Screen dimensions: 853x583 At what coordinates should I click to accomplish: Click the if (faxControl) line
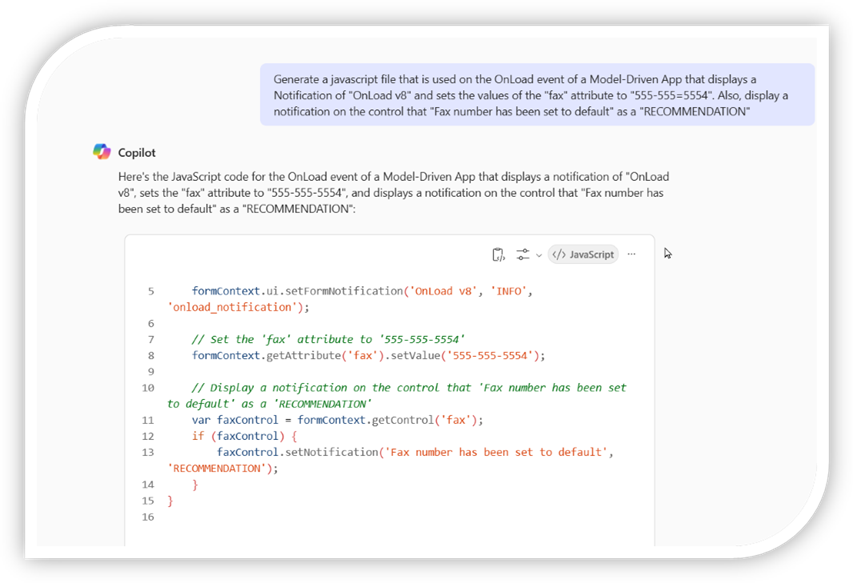click(244, 436)
